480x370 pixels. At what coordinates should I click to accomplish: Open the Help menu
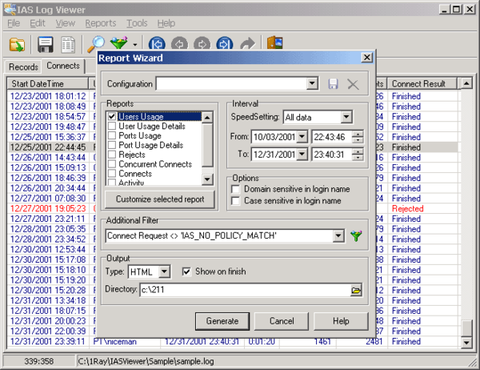pos(166,23)
